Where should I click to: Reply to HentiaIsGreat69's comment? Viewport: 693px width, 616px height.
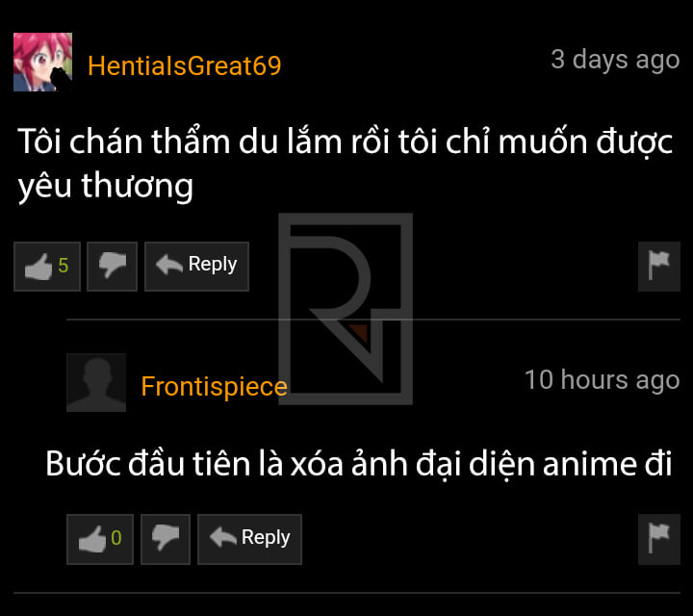196,267
